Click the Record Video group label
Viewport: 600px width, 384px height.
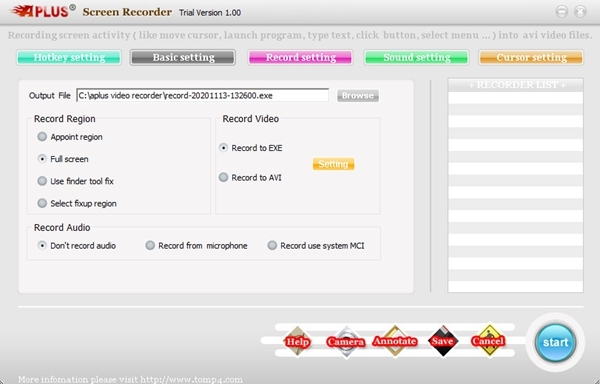[x=251, y=119]
